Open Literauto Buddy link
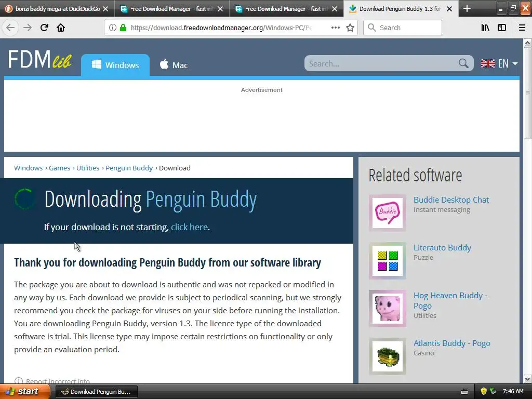 click(442, 248)
